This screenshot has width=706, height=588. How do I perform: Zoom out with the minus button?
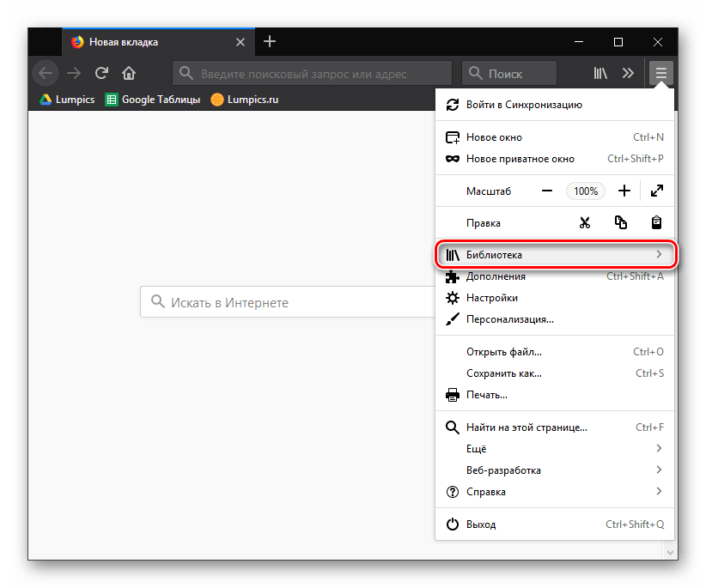tap(547, 191)
